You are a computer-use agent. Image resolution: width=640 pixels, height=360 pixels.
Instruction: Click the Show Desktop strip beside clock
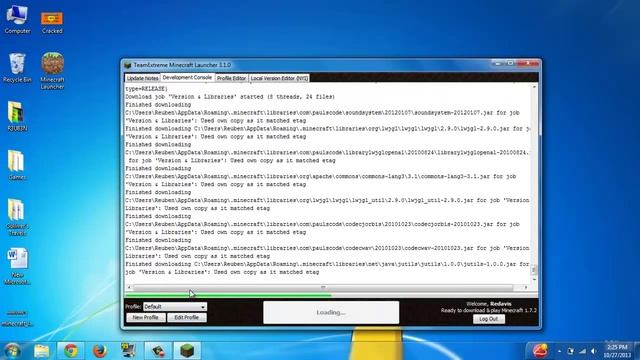636,351
